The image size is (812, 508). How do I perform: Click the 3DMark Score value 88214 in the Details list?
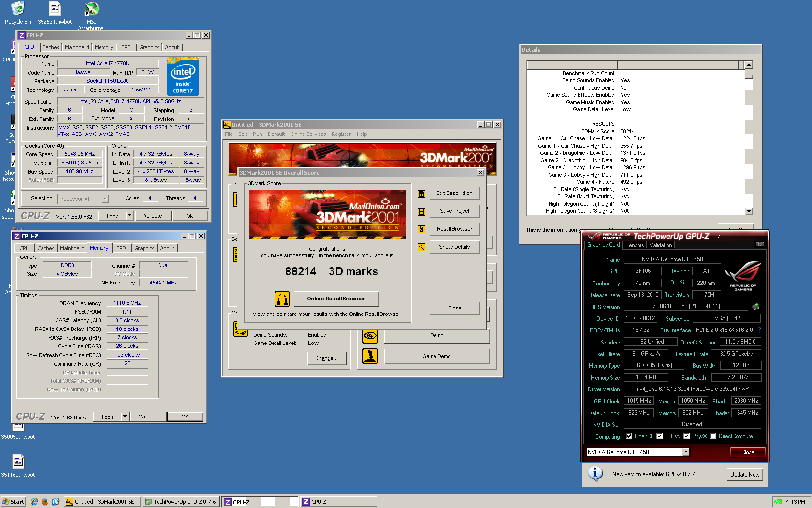pos(627,132)
